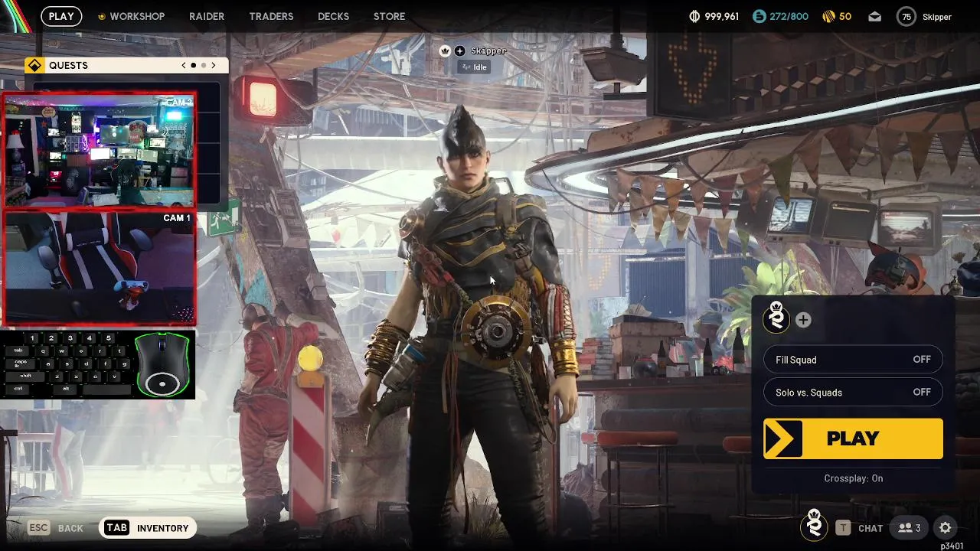Open the TRADERS tab
This screenshot has width=980, height=551.
coord(271,16)
